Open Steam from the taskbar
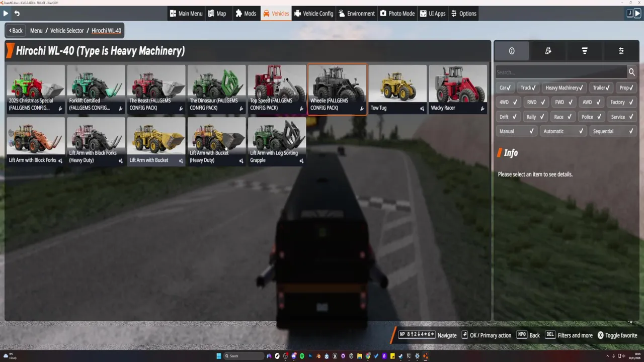The height and width of the screenshot is (362, 644). click(400, 356)
